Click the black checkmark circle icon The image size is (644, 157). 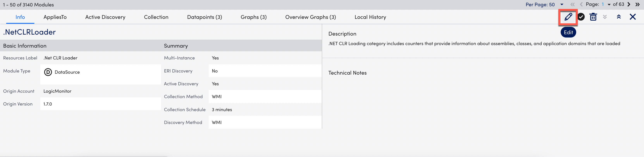[x=581, y=17]
